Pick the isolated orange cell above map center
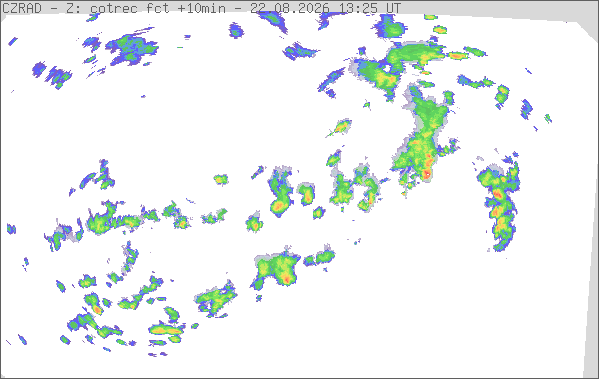 341,127
